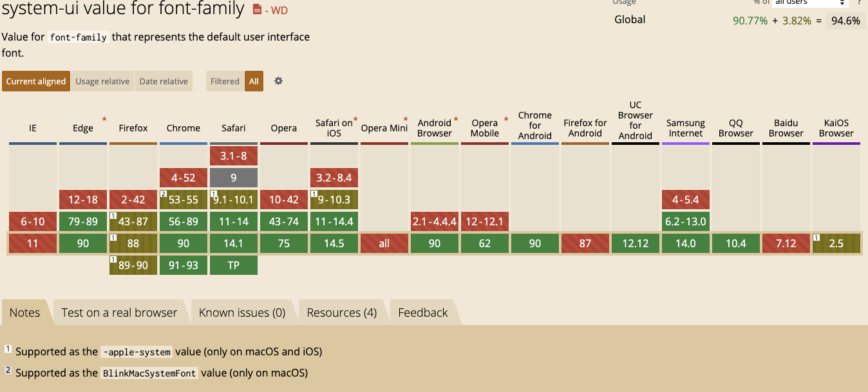Select the Firefox 89-90 version cell
Viewport: 868px width, 392px height.
coord(133,265)
